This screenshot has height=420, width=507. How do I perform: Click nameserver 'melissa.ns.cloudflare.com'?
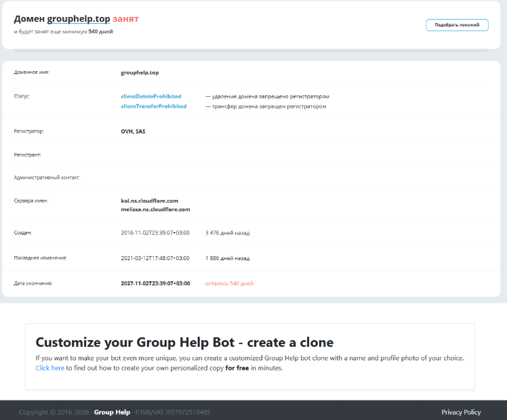pos(155,209)
